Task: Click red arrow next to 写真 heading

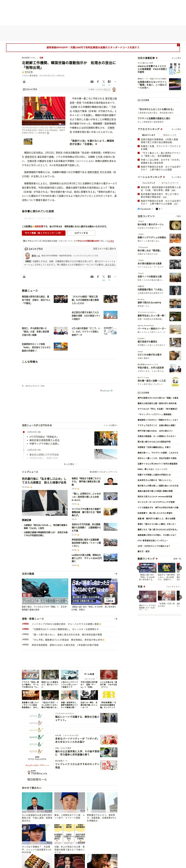Action: click(x=144, y=587)
